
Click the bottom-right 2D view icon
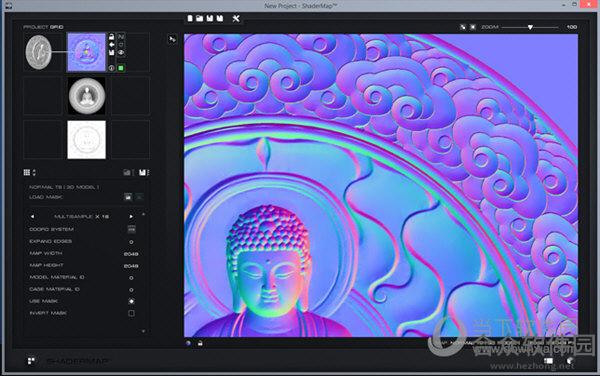[x=548, y=360]
